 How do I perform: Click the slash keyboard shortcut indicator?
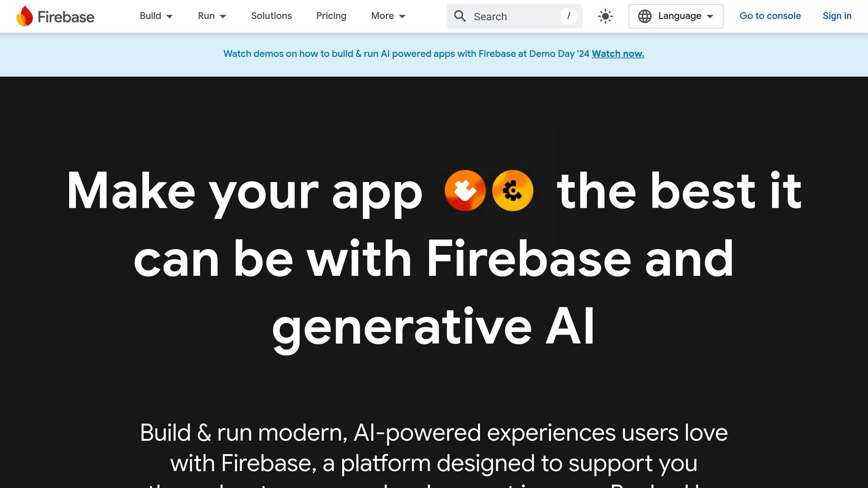[x=569, y=16]
